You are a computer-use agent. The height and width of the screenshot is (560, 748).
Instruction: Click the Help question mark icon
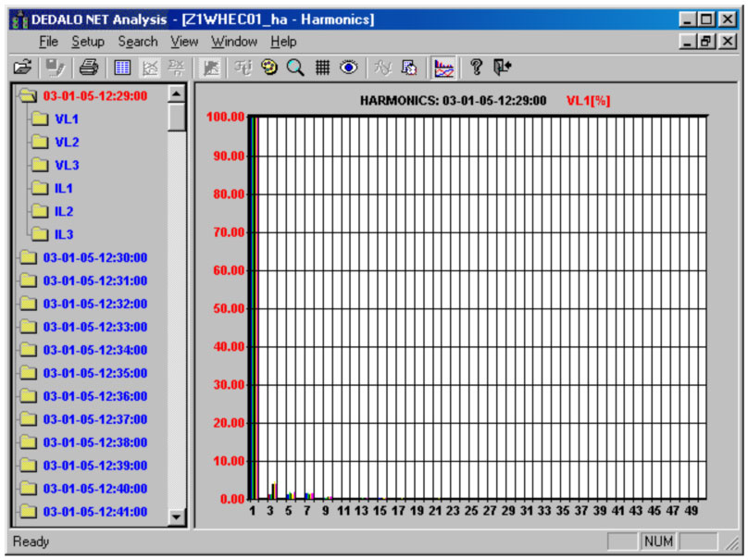[x=477, y=67]
